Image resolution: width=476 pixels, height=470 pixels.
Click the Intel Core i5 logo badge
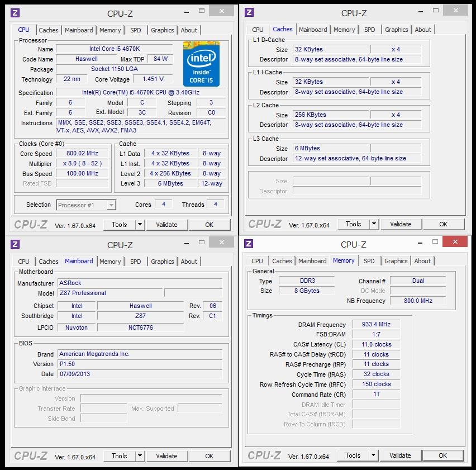(x=201, y=64)
